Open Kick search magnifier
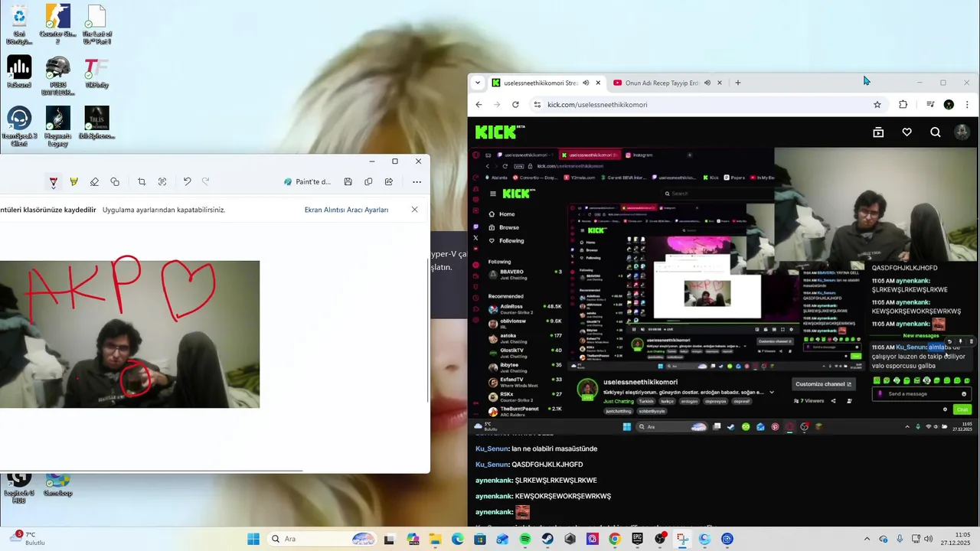980x551 pixels. point(936,132)
